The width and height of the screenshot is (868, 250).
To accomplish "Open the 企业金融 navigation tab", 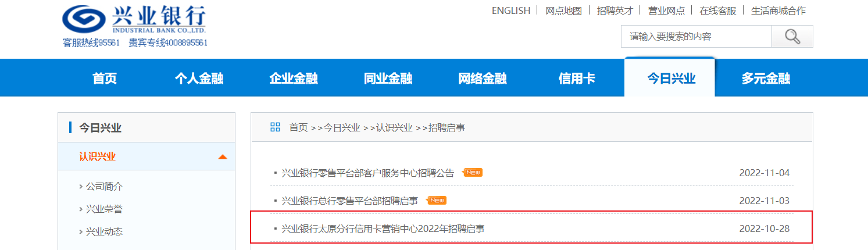I will pyautogui.click(x=294, y=78).
